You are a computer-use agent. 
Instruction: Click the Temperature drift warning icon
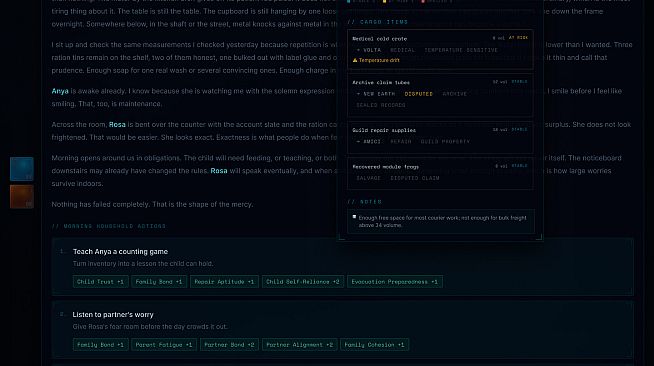pyautogui.click(x=355, y=60)
